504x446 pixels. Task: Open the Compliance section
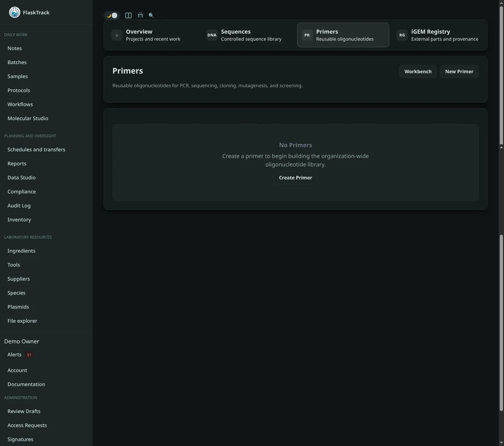pos(46,192)
